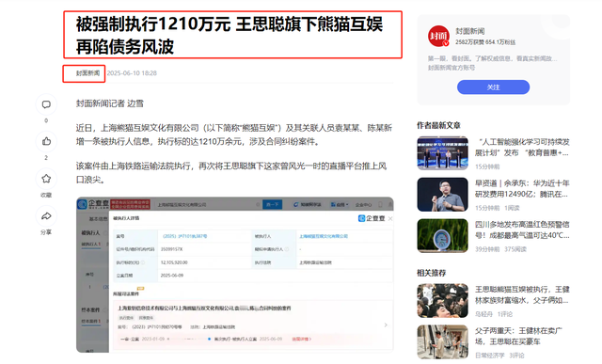Open the comment bubble icon
The width and height of the screenshot is (602, 364).
pos(46,104)
